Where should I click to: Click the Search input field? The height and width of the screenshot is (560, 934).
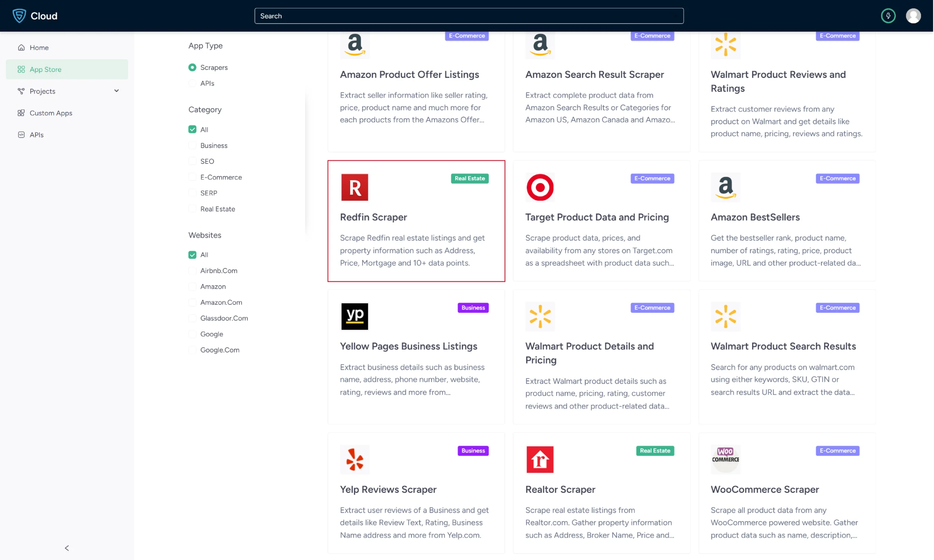469,16
